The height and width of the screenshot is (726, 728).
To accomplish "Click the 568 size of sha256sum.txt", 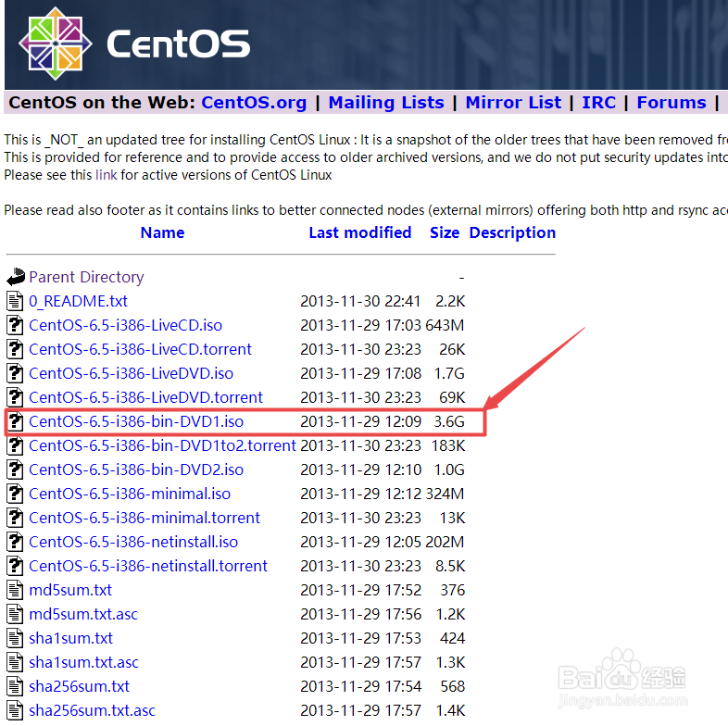I will pos(453,687).
